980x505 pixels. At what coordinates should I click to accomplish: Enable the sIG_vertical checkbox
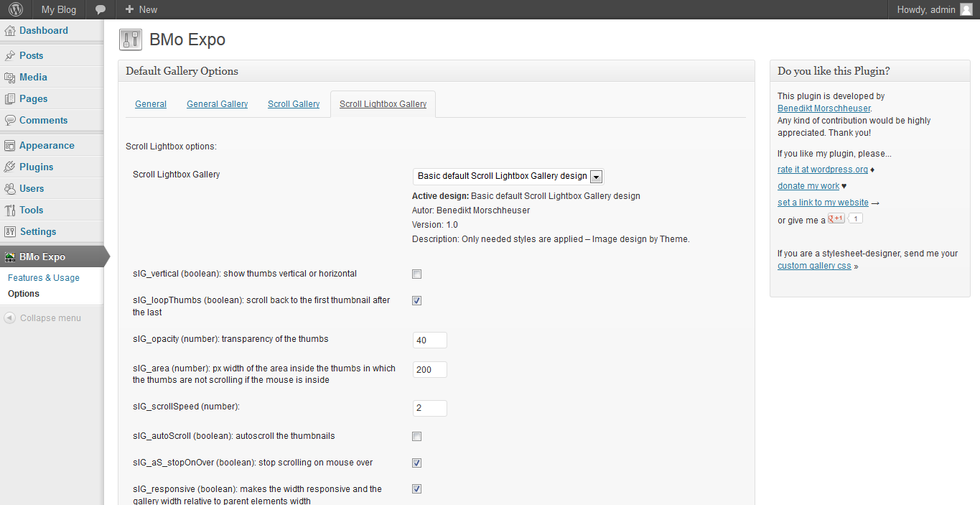(x=416, y=274)
